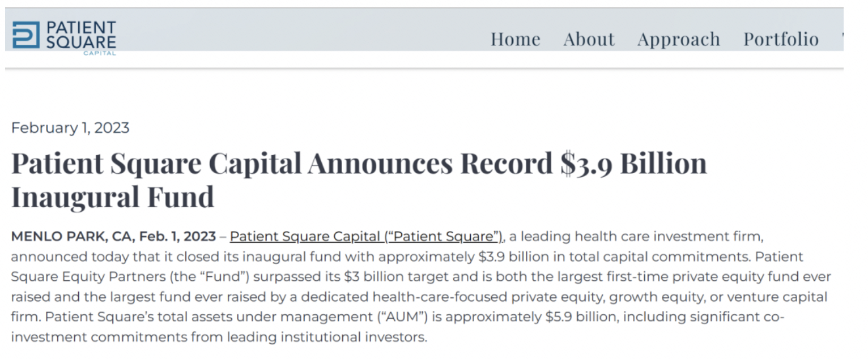The image size is (868, 359).
Task: Go to the Approach page
Action: tap(679, 40)
